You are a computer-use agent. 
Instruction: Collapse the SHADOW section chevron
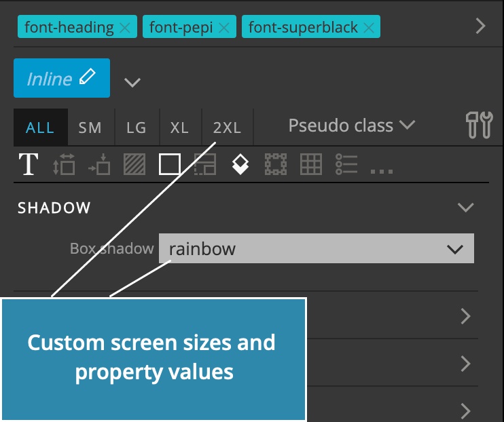point(465,208)
